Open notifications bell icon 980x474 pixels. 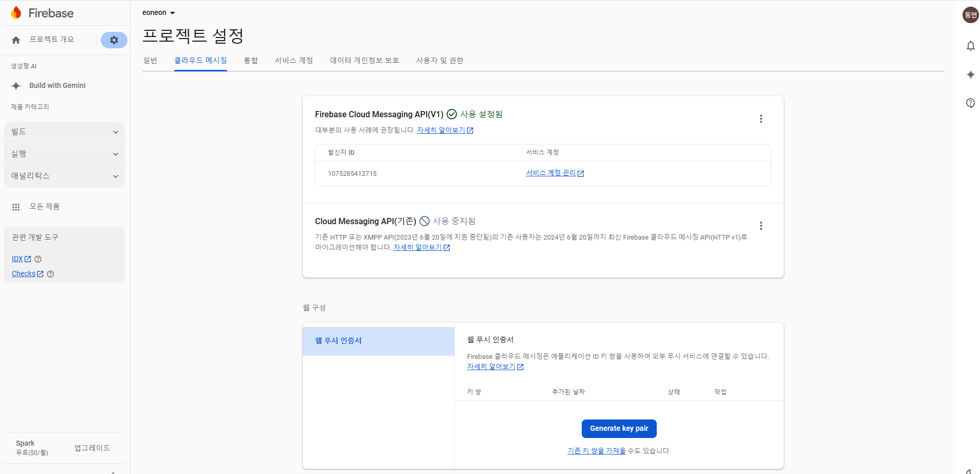click(970, 46)
